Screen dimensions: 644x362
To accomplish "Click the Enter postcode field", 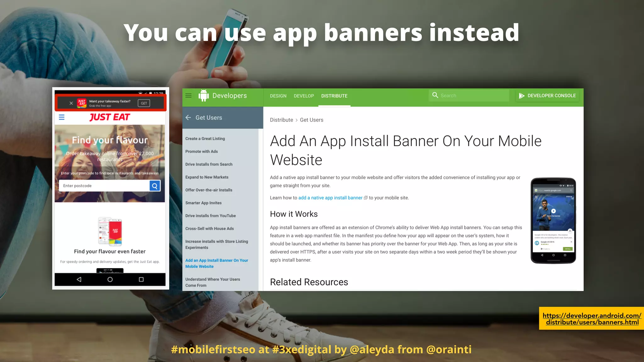I will pyautogui.click(x=104, y=186).
